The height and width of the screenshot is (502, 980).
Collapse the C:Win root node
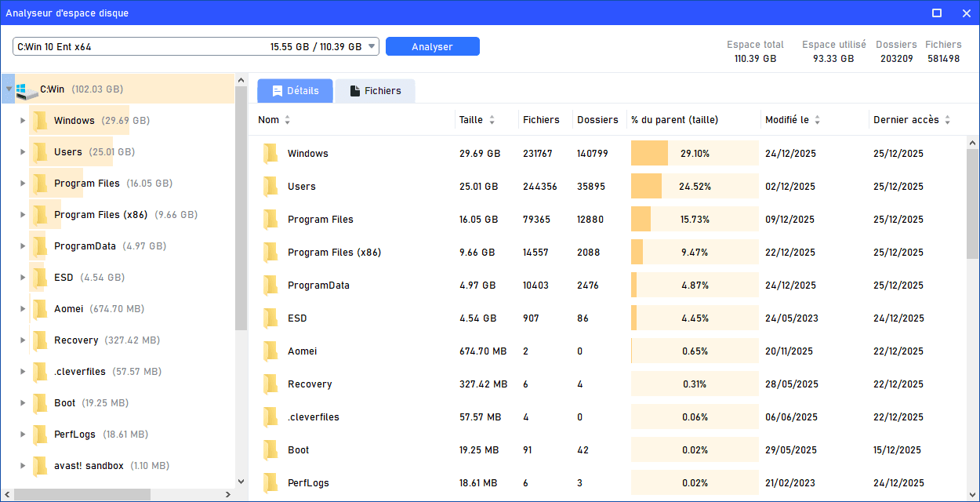coord(9,89)
